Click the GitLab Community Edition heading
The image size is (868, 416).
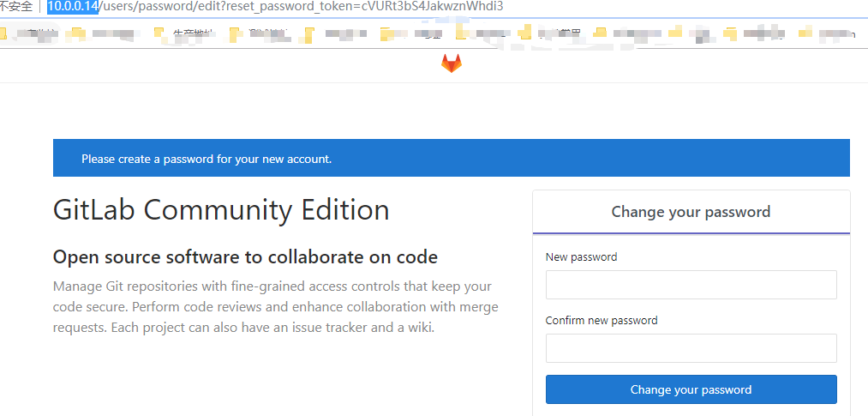221,210
